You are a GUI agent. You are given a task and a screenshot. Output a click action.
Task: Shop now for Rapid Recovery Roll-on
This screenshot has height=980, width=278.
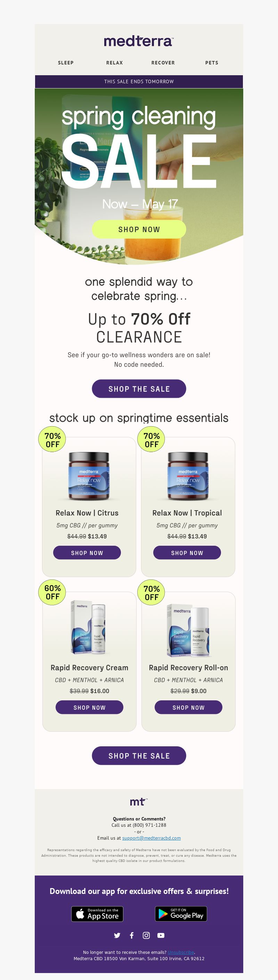point(188,708)
